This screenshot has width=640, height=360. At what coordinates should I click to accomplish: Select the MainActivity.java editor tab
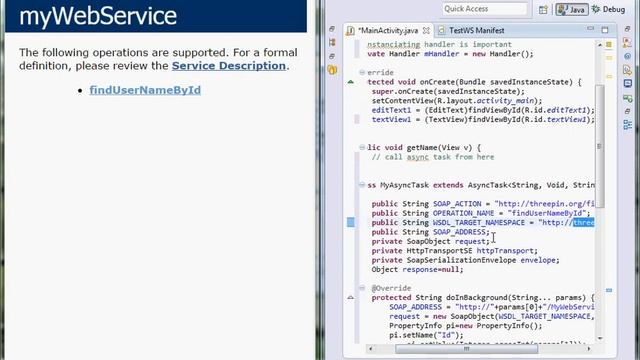point(388,31)
